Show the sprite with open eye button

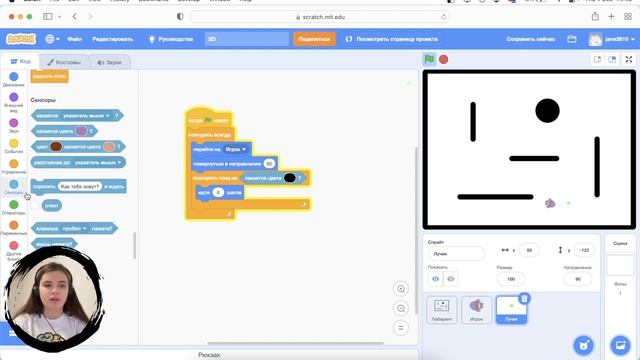(436, 279)
